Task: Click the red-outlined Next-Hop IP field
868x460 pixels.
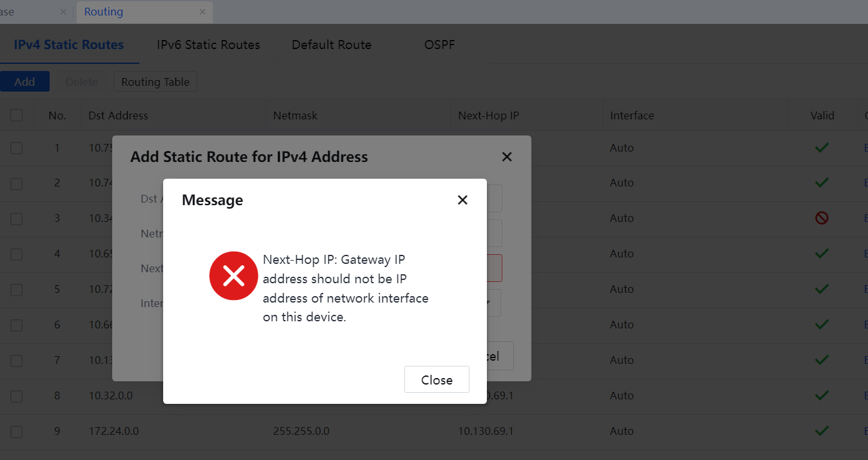Action: click(494, 268)
